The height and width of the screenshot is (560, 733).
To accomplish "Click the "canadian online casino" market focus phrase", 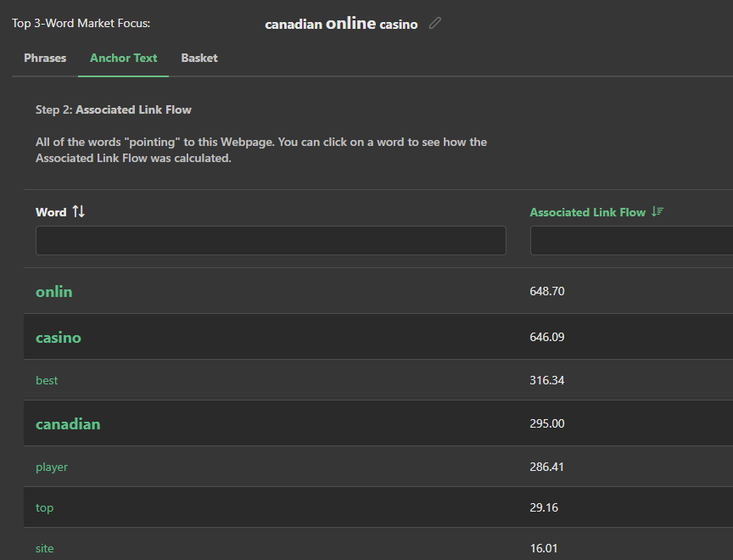I will pos(341,24).
